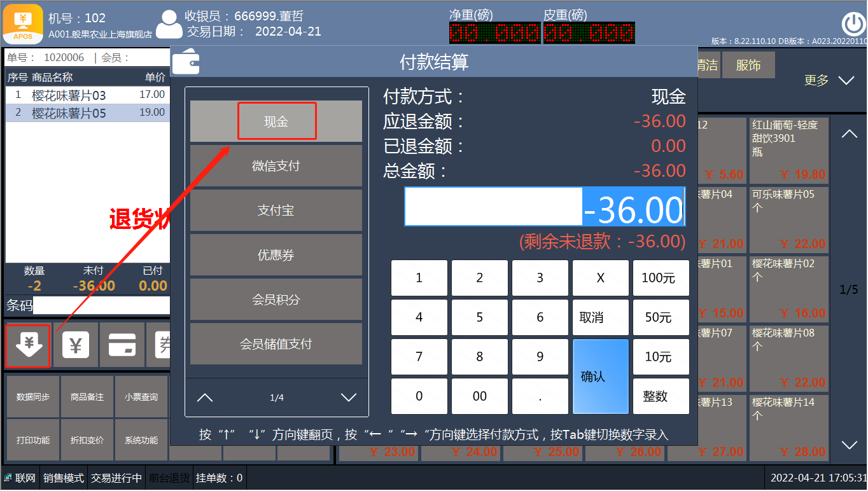Select 现金 payment method
This screenshot has height=491, width=868.
tap(276, 121)
